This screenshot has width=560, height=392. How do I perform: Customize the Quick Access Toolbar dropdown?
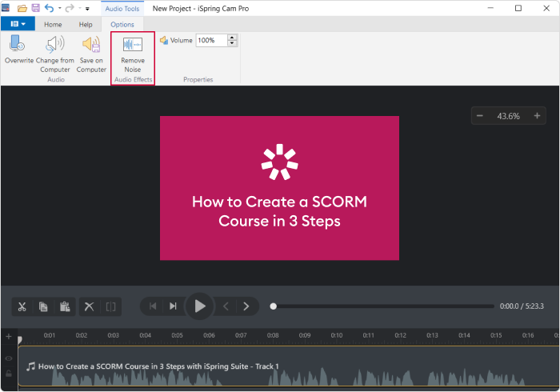click(87, 9)
